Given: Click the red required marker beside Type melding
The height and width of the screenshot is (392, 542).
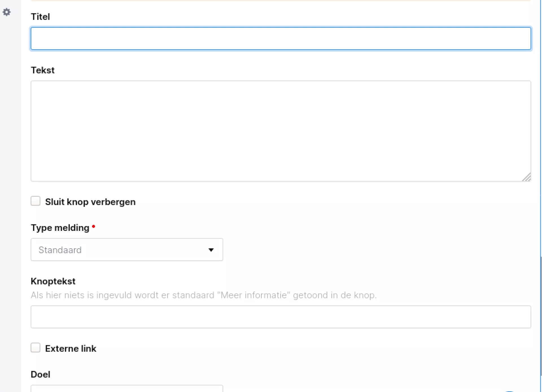Looking at the screenshot, I should click(x=93, y=226).
